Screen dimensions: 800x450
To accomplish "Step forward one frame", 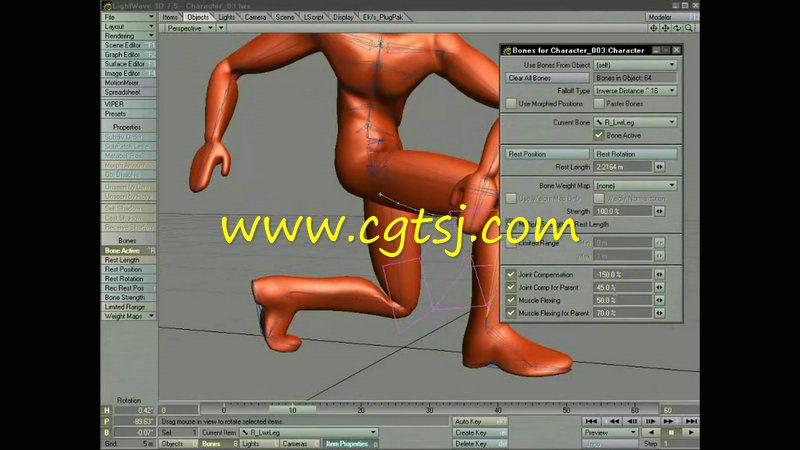I will pyautogui.click(x=651, y=421).
